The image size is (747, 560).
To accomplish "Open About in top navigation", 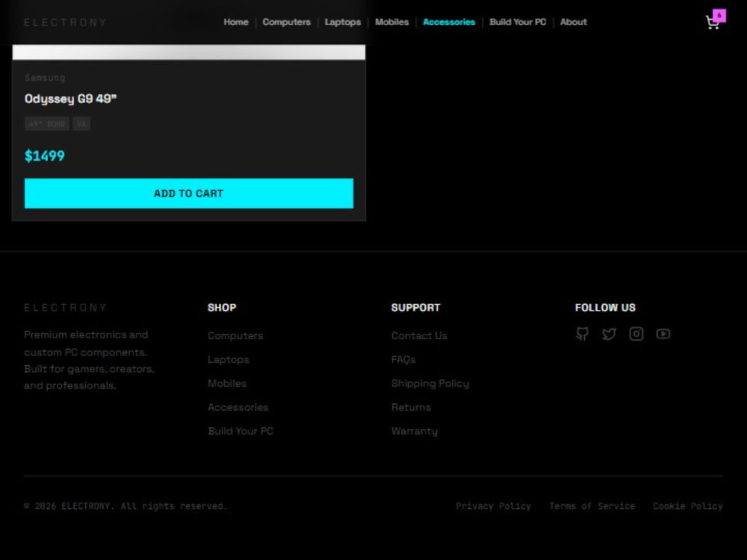I will (573, 22).
